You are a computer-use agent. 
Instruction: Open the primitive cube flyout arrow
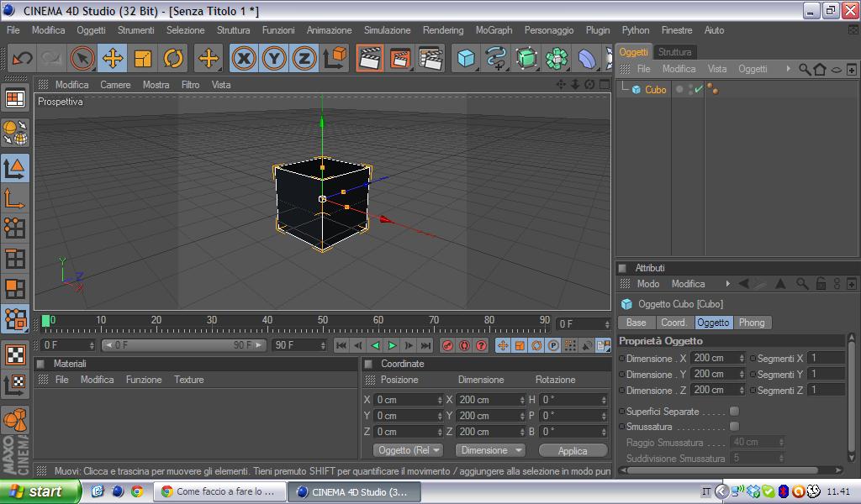(x=476, y=67)
